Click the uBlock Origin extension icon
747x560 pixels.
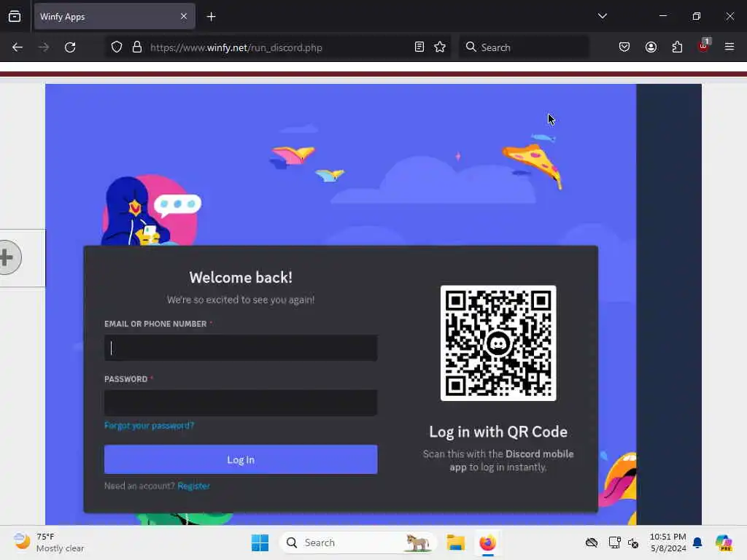[704, 46]
